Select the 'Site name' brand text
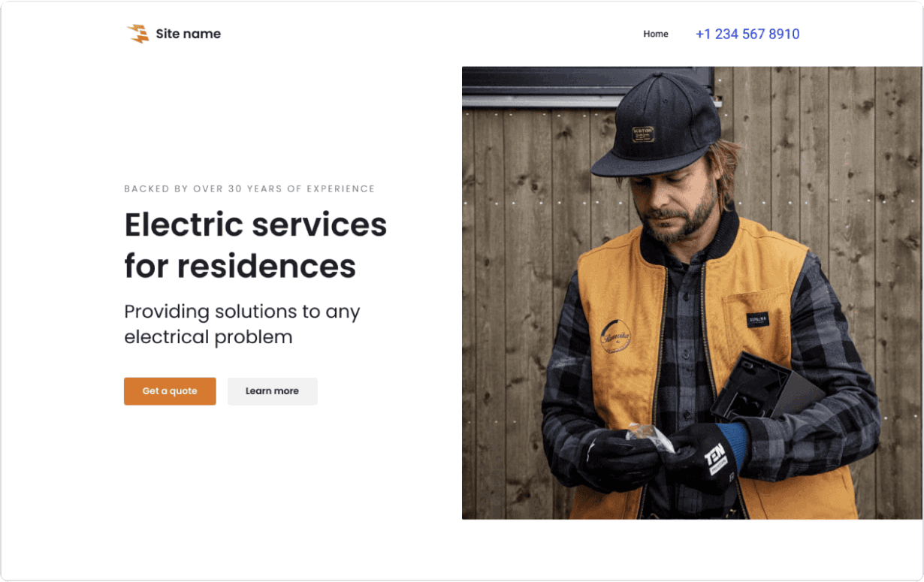 [x=189, y=34]
